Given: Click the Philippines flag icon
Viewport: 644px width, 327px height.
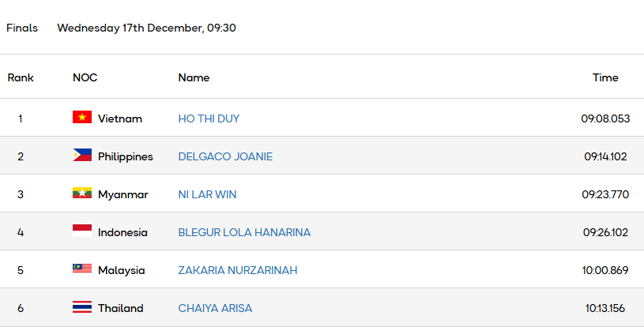Looking at the screenshot, I should [82, 156].
